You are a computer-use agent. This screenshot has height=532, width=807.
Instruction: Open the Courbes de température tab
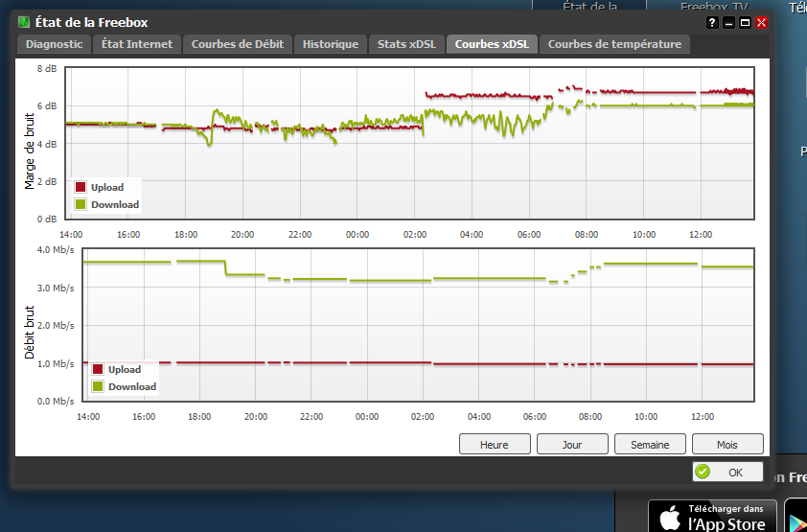coord(614,44)
